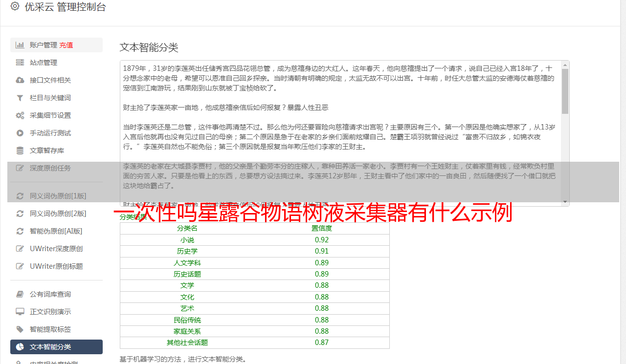This screenshot has width=626, height=364.
Task: Open 文章暂存库 in sidebar
Action: tap(56, 150)
